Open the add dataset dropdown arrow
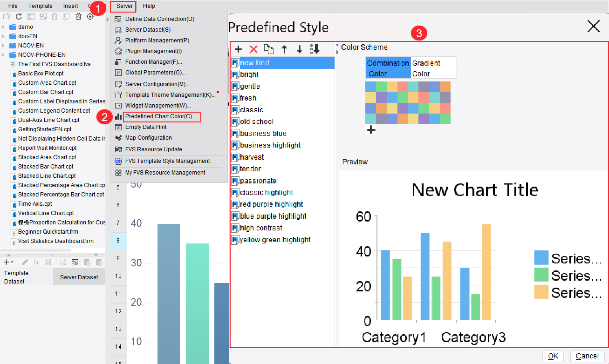 (13, 262)
